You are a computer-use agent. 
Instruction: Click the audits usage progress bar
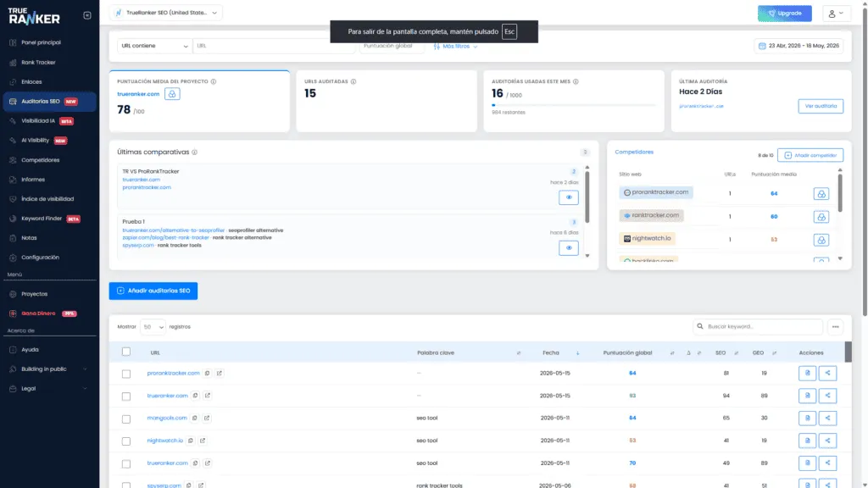point(574,105)
